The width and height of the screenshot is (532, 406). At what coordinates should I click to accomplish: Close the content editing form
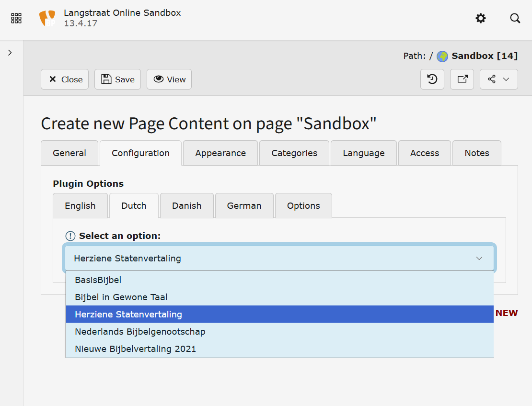[x=65, y=79]
